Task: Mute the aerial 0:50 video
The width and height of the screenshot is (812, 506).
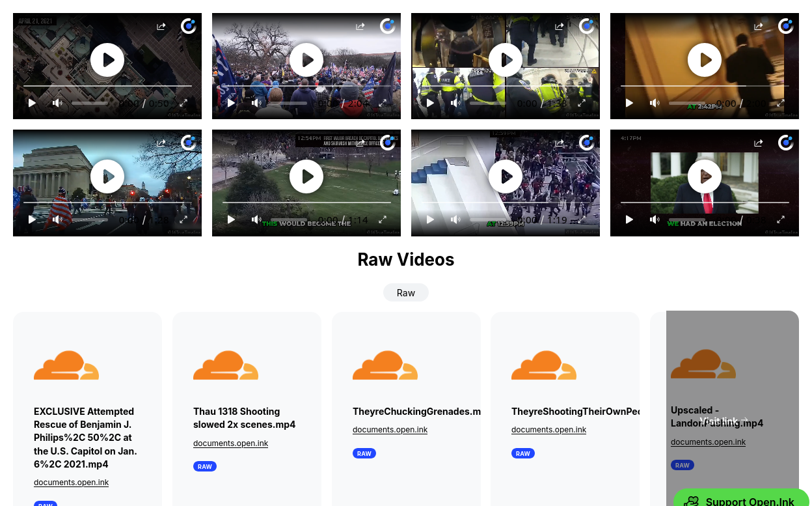Action: pos(57,103)
